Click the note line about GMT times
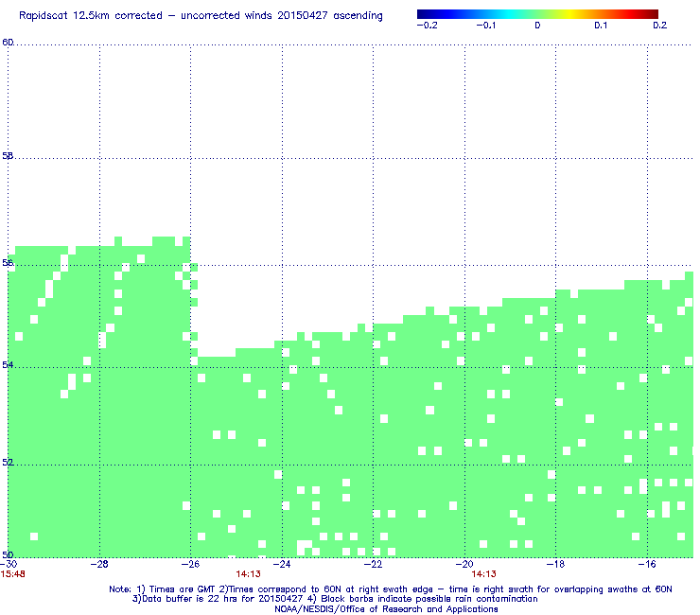Viewport: 700px width, 615px height. tap(391, 589)
